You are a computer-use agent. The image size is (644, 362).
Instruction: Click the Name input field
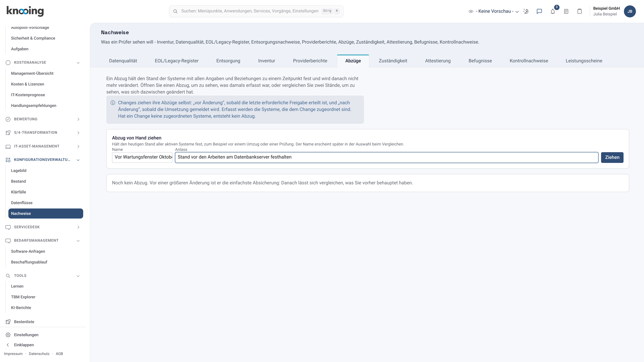pyautogui.click(x=142, y=157)
